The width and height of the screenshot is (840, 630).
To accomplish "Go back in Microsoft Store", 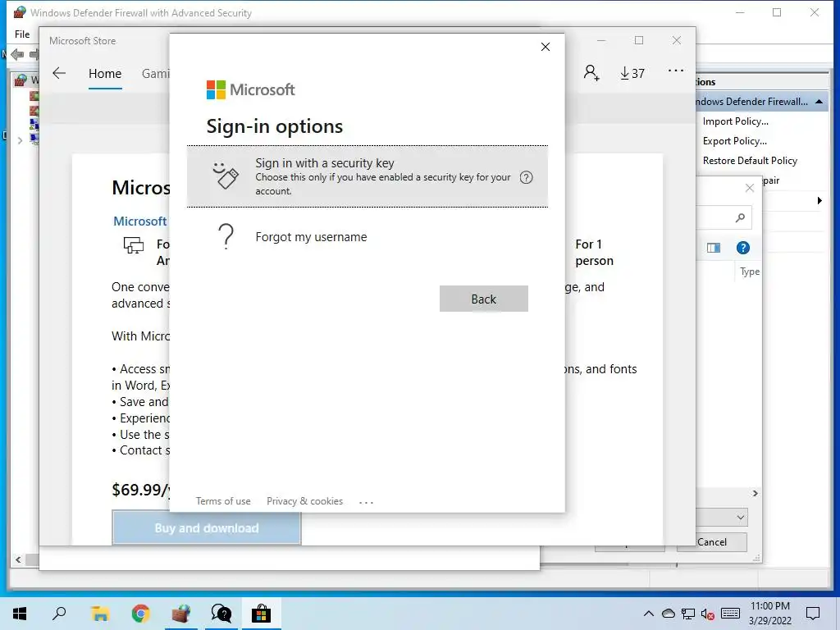I will tap(59, 73).
